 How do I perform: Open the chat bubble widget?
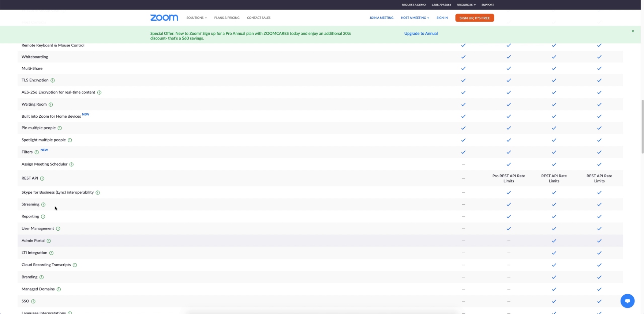(x=627, y=301)
